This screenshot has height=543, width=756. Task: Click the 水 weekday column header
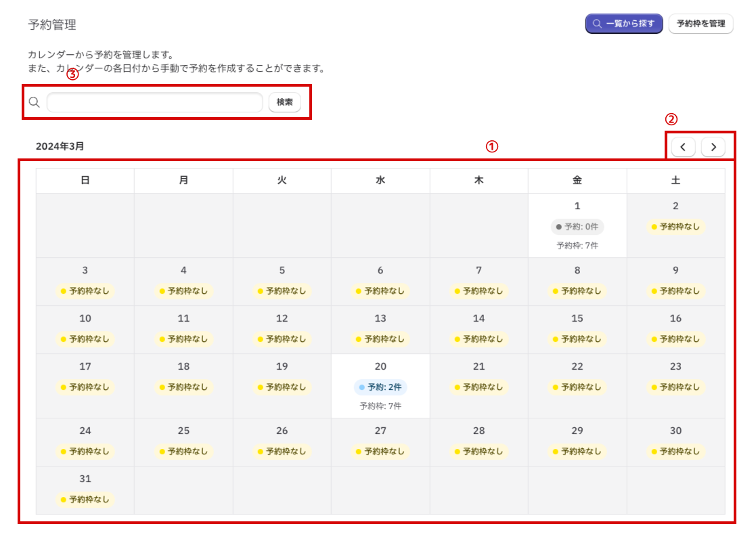click(x=380, y=180)
